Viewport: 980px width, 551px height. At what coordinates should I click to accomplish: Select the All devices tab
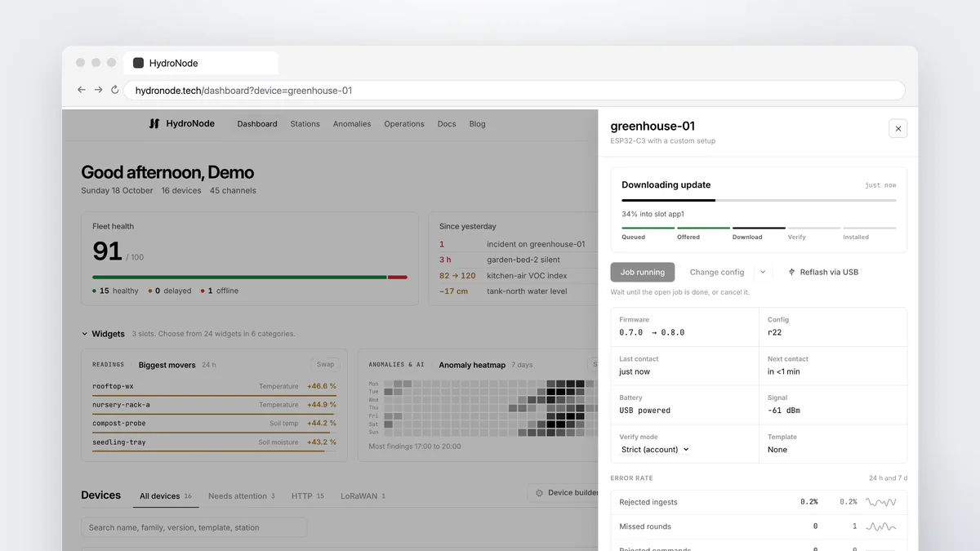coord(166,496)
